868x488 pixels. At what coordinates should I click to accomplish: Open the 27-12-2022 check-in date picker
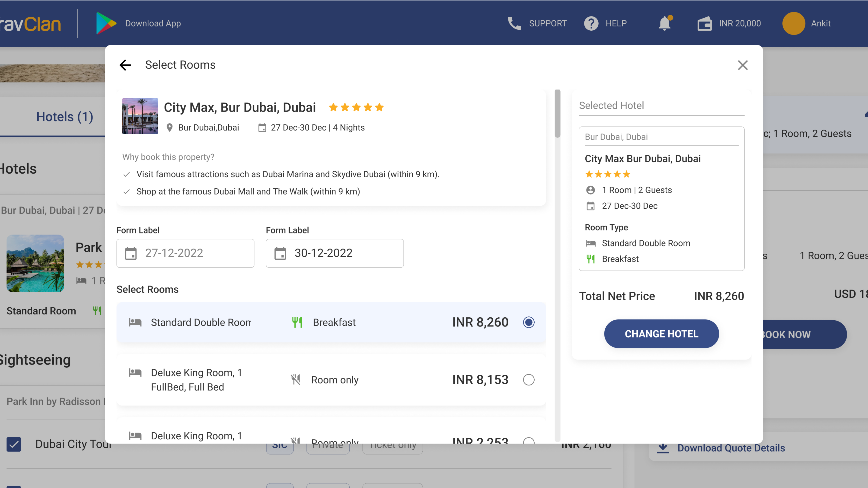185,253
